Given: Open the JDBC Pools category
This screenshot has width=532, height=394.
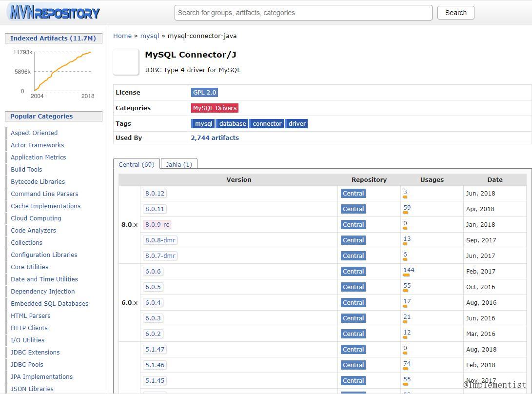Looking at the screenshot, I should (27, 365).
